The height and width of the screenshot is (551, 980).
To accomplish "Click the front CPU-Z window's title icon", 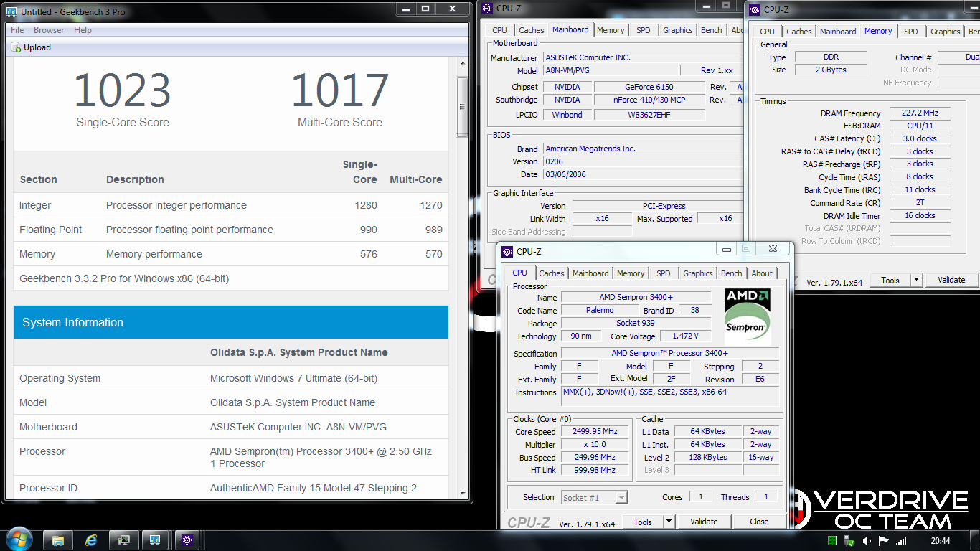I will tap(507, 251).
